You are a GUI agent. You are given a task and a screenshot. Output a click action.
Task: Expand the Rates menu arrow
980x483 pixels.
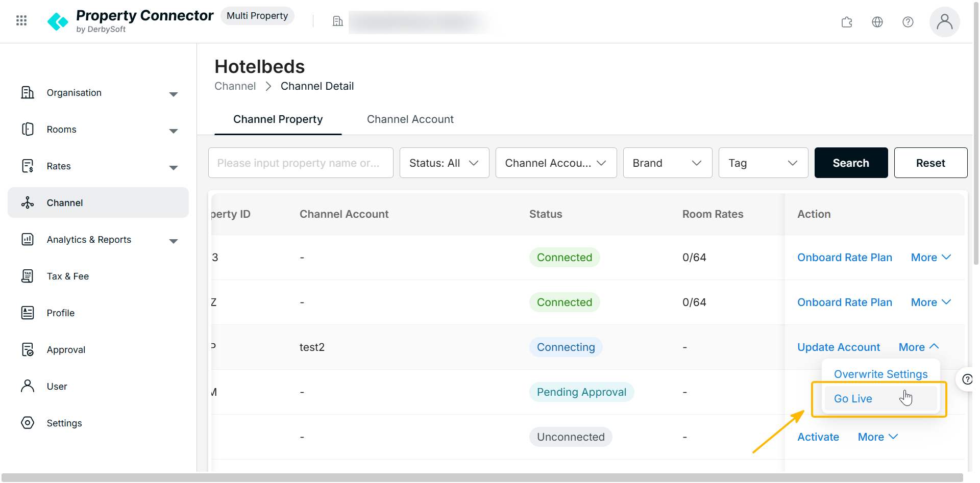pyautogui.click(x=174, y=167)
